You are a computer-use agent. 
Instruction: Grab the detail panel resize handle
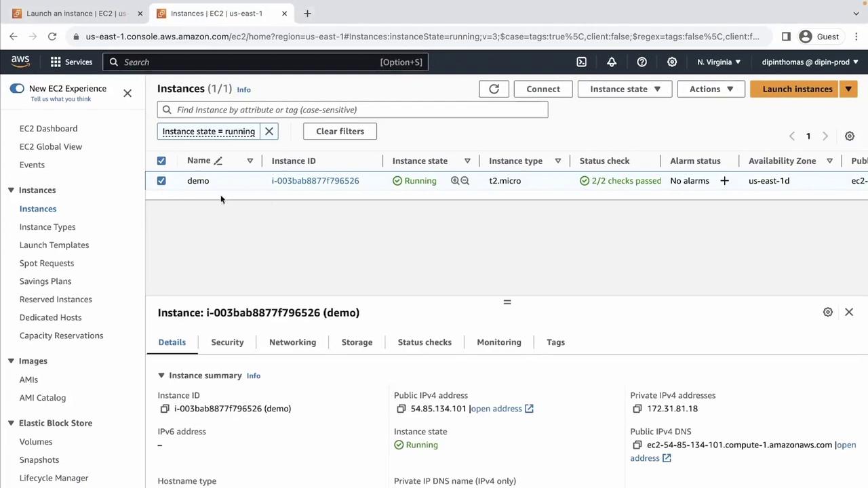pyautogui.click(x=507, y=302)
